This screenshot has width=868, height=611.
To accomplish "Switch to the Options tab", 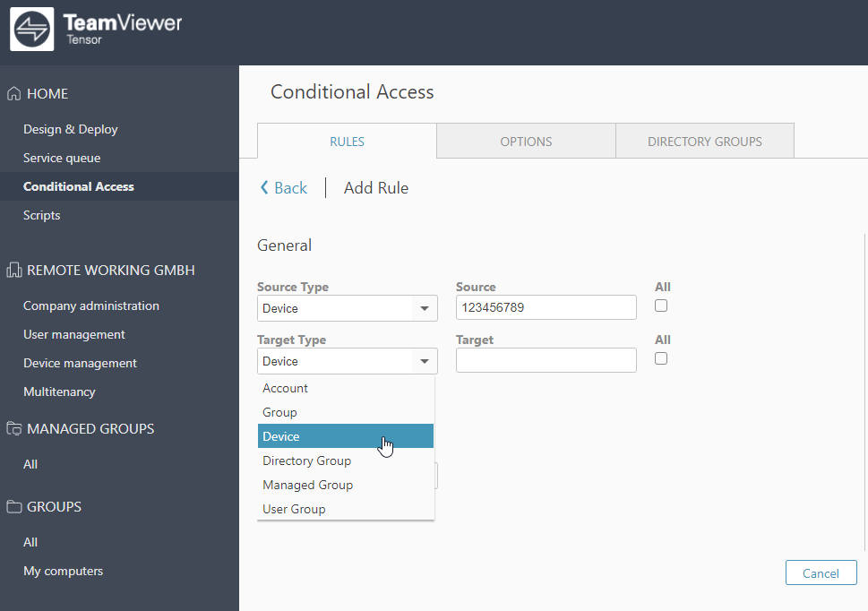I will coord(526,142).
